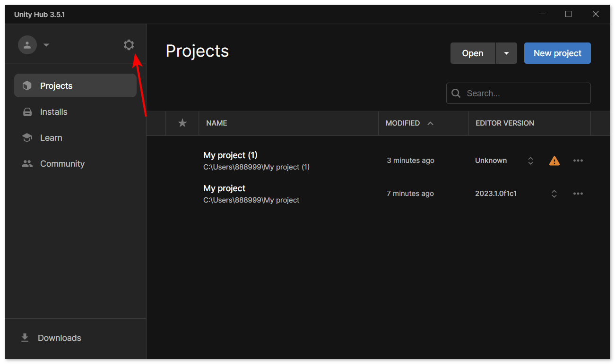Click the New project button
Image resolution: width=615 pixels, height=364 pixels.
pyautogui.click(x=557, y=53)
